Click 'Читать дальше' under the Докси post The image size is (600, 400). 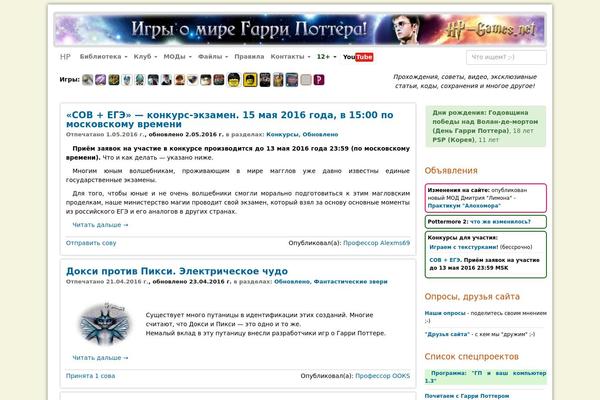click(x=100, y=358)
